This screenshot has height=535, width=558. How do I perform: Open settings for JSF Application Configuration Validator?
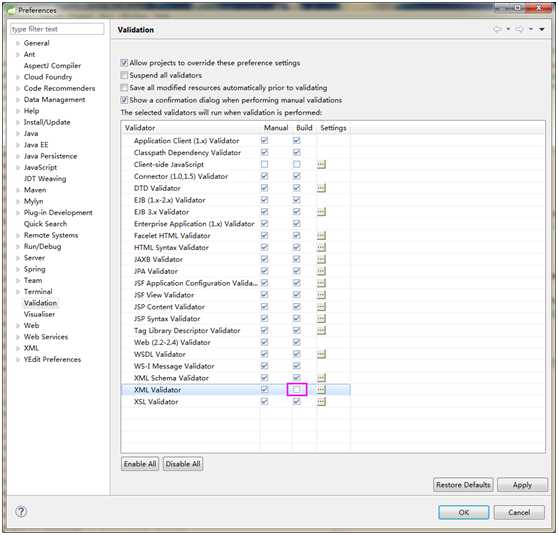tap(321, 283)
